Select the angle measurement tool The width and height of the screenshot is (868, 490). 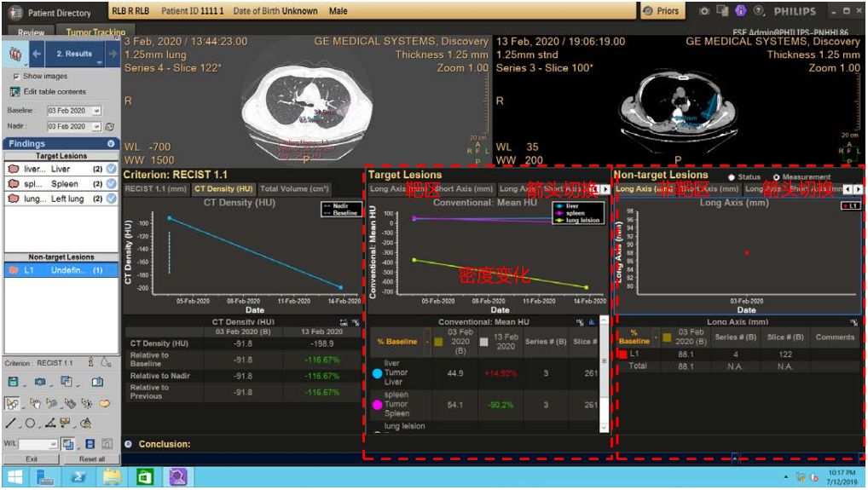coord(49,423)
